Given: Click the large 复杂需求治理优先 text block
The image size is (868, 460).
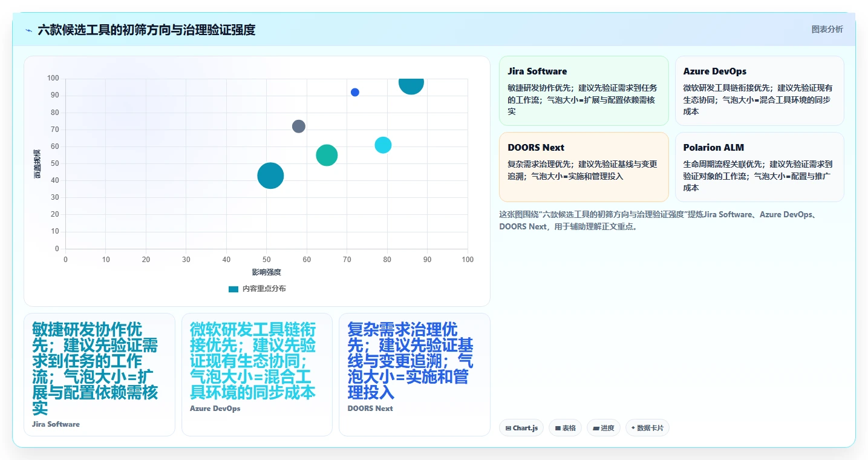Looking at the screenshot, I should point(411,361).
